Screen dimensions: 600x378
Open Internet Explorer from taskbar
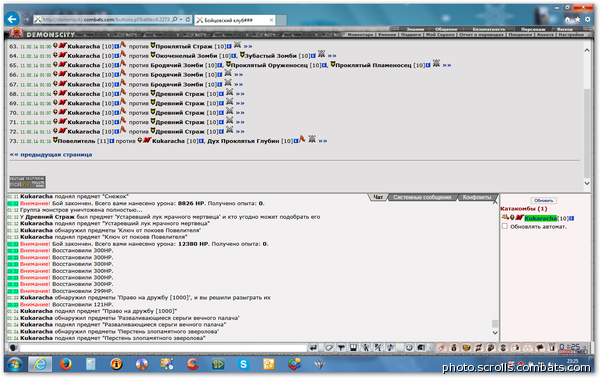pos(40,365)
